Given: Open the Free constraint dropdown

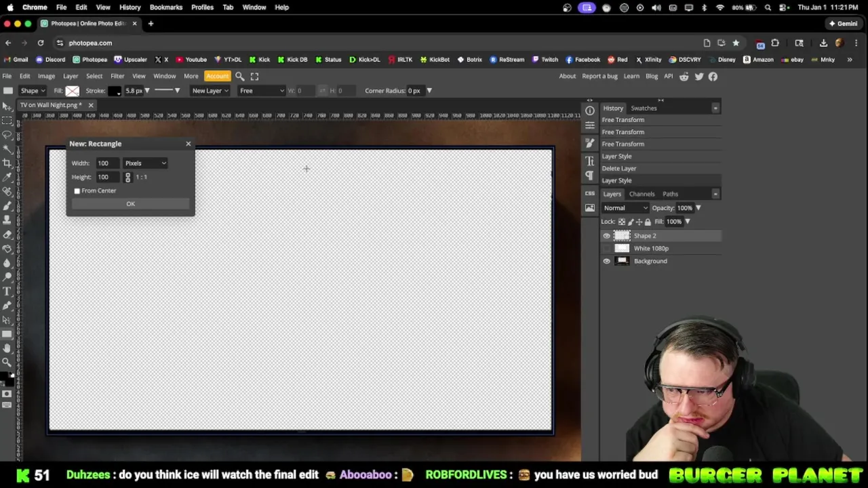Looking at the screenshot, I should tap(261, 91).
